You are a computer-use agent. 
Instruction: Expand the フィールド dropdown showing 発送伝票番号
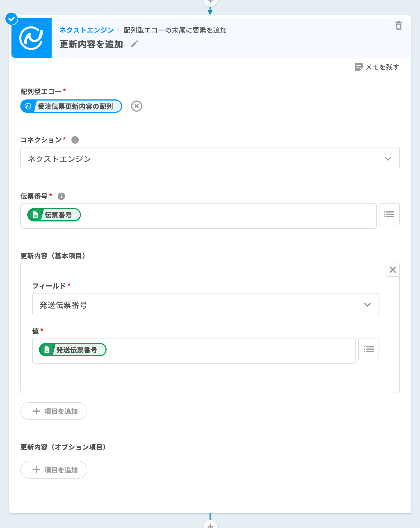(x=205, y=304)
